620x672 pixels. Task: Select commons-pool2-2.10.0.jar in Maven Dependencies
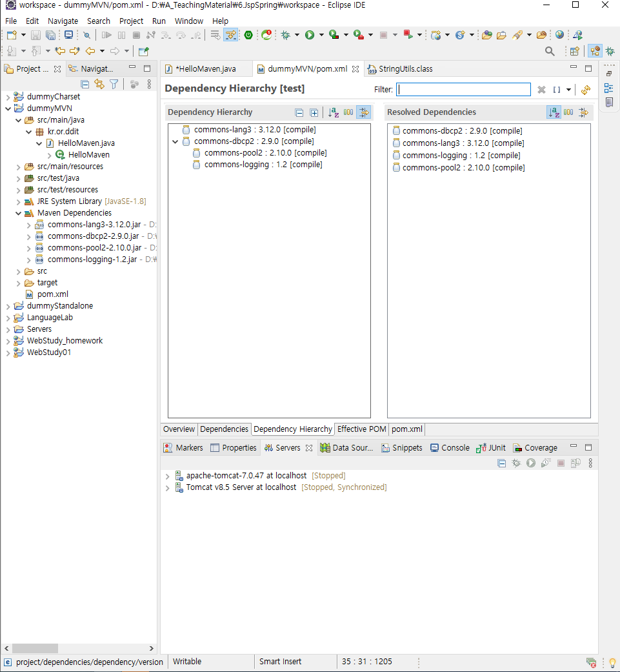(x=95, y=248)
